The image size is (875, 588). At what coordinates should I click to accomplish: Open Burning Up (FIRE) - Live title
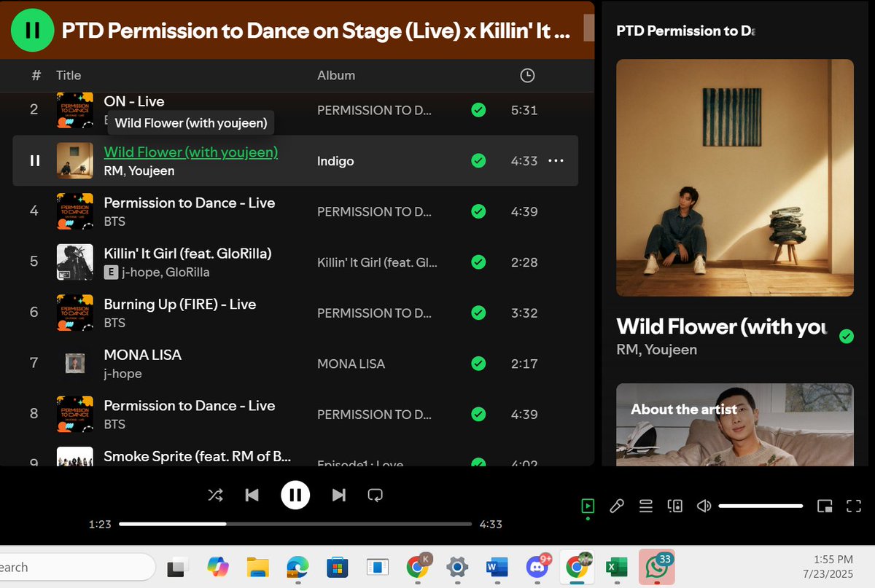180,304
